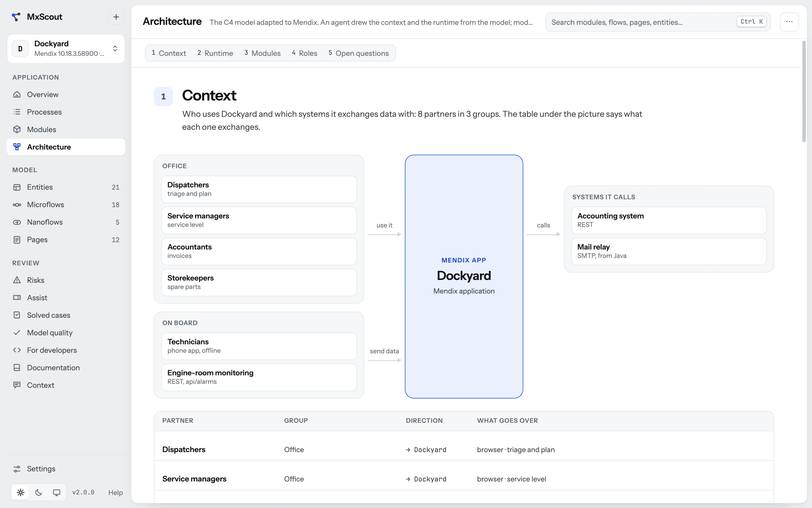
Task: Open For developers
Action: pos(66,350)
